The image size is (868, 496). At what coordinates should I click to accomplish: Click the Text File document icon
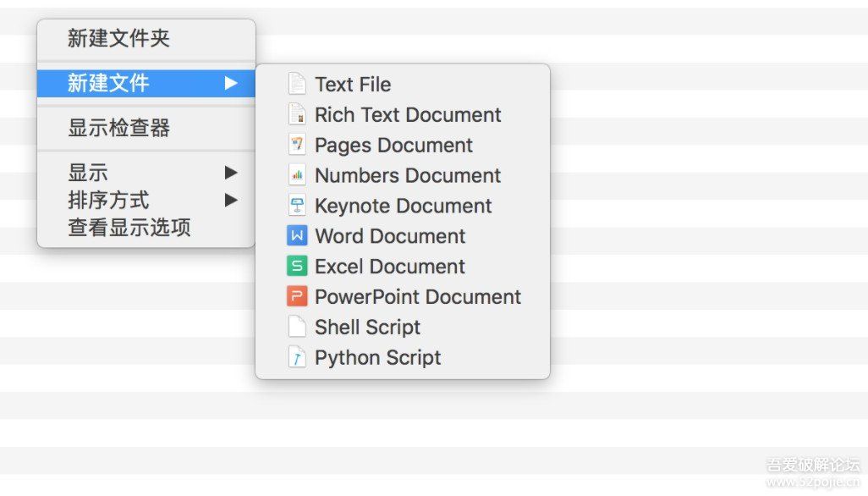click(x=296, y=84)
